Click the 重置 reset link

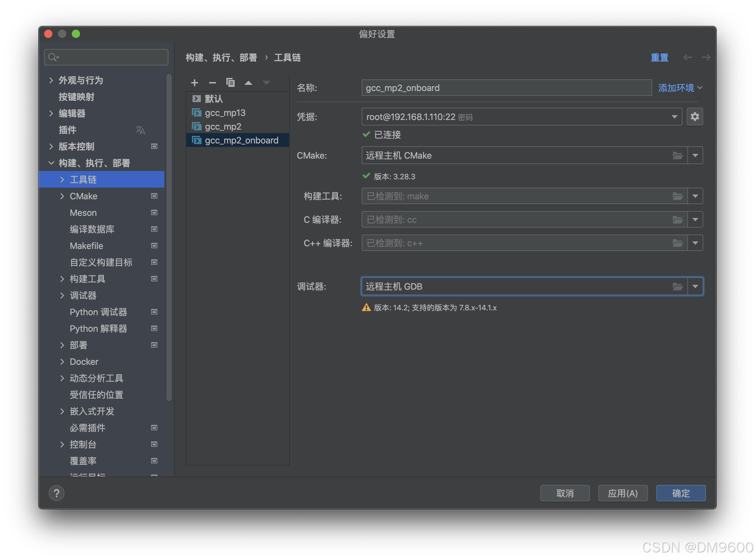coord(659,58)
